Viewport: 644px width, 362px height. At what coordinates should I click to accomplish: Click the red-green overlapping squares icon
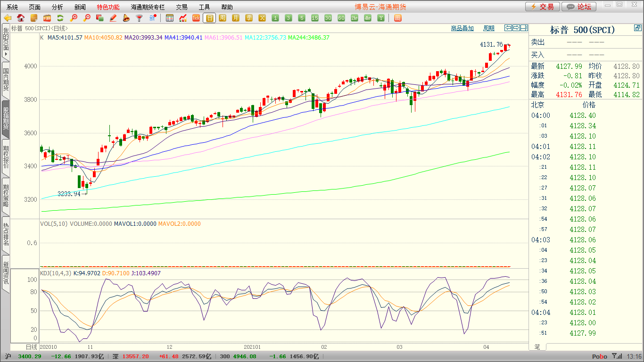coord(99,18)
